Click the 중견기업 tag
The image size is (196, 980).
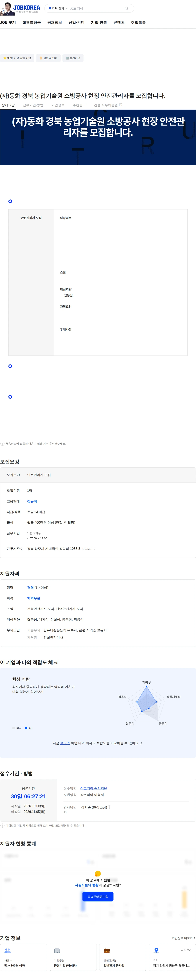73,58
